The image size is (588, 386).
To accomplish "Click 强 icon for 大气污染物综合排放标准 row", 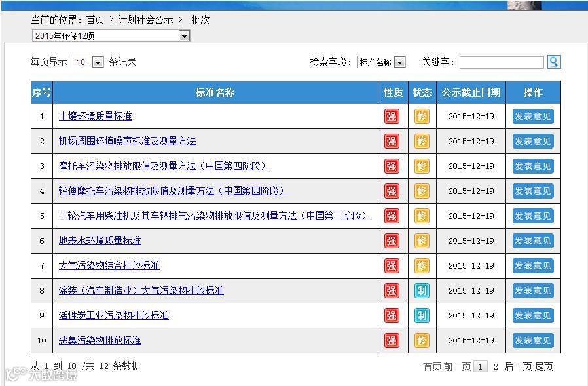I will [x=392, y=266].
